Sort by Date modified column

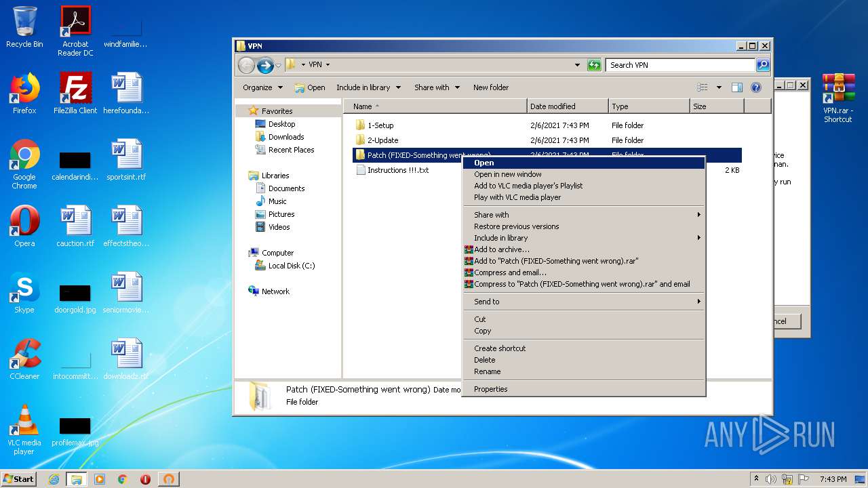568,106
